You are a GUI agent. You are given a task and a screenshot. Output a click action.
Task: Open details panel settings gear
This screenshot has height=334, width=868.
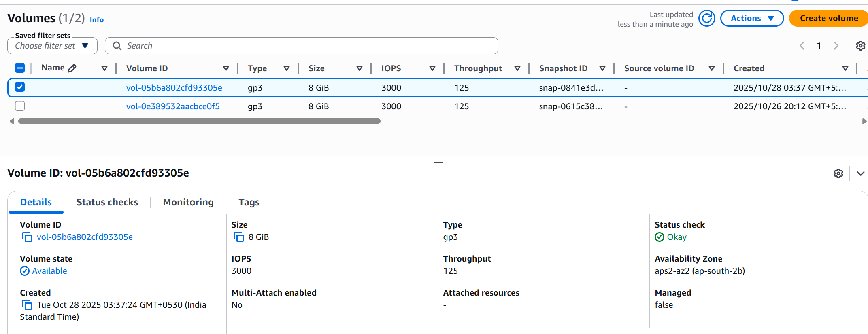(x=838, y=173)
